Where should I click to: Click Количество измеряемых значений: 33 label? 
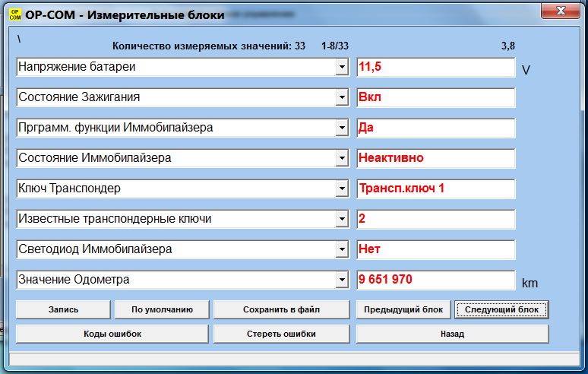click(x=209, y=46)
